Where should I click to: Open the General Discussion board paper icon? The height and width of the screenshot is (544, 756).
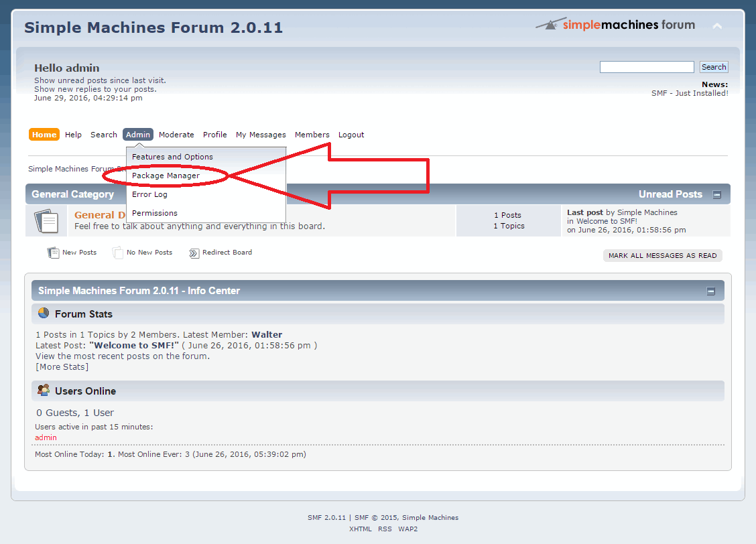click(46, 220)
